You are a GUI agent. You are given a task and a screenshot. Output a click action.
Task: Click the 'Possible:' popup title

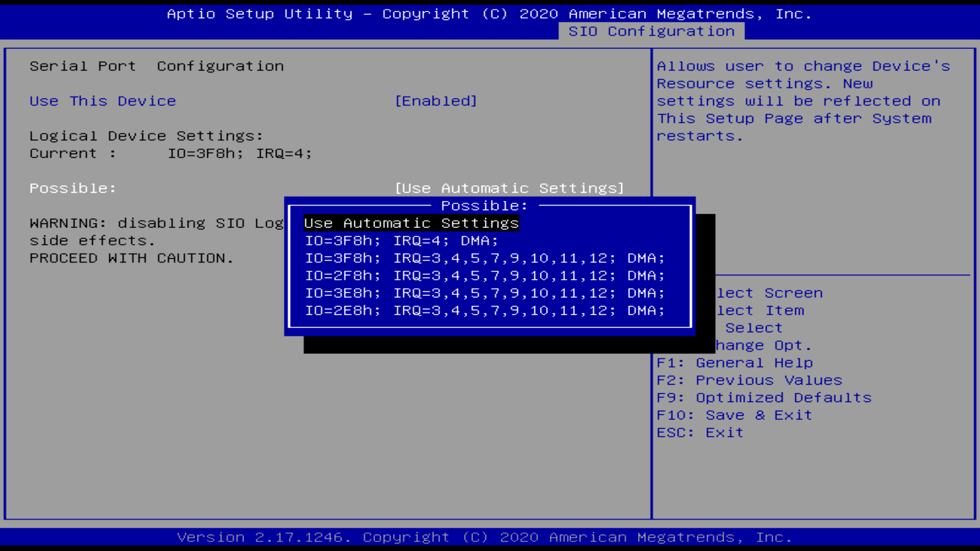point(484,206)
